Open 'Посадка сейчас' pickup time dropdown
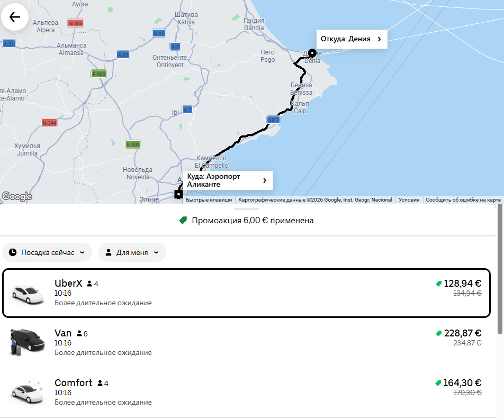 point(47,252)
